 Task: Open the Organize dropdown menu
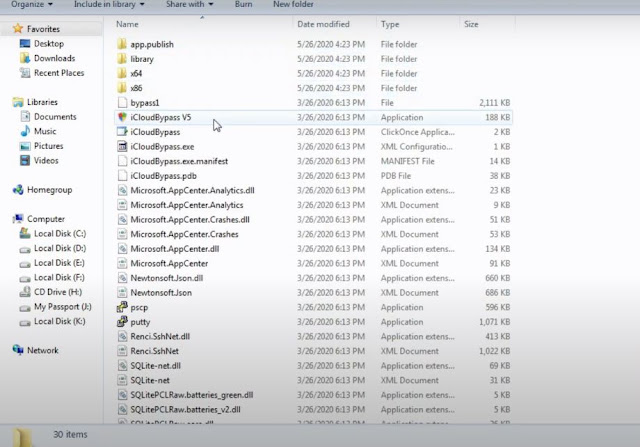click(x=32, y=4)
